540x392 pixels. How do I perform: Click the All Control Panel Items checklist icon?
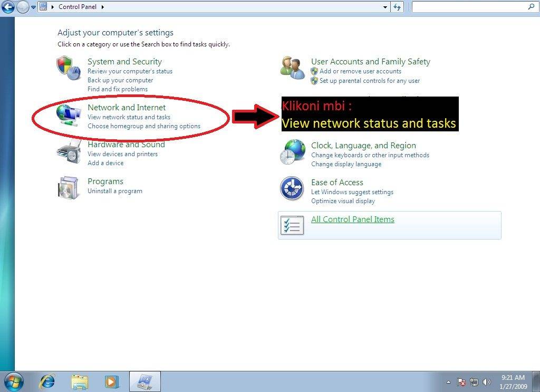pyautogui.click(x=292, y=225)
